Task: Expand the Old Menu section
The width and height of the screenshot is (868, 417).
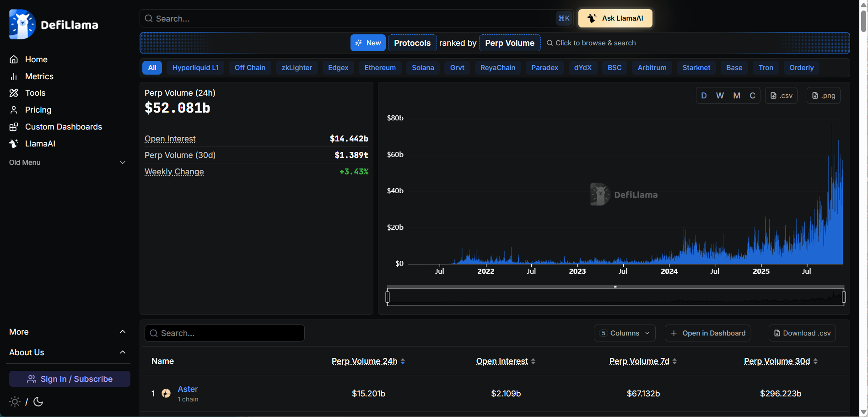Action: pyautogui.click(x=122, y=162)
